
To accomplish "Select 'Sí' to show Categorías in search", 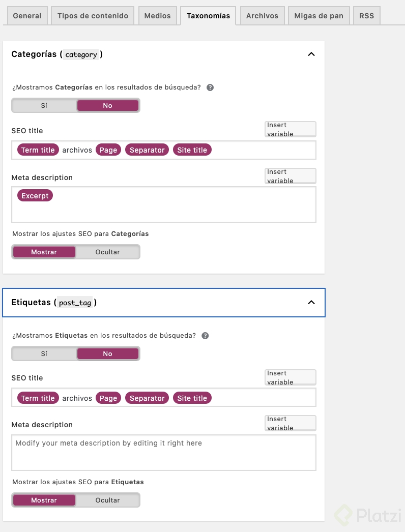I will [44, 105].
